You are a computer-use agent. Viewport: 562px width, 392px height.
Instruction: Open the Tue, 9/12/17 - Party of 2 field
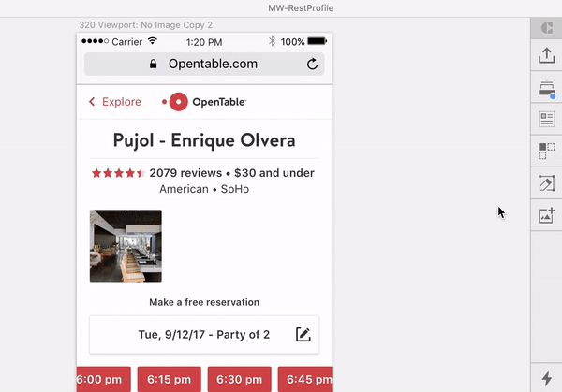click(204, 335)
